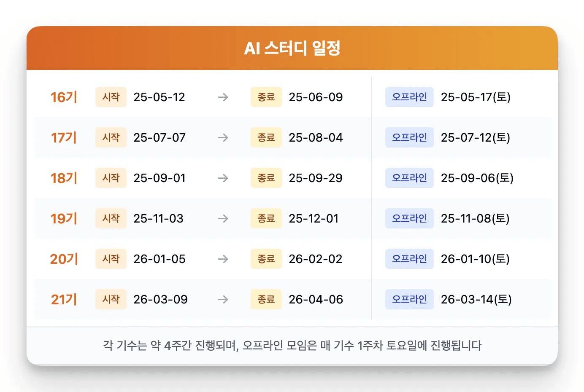Click the footer note about 4주간 진행
584x392 pixels.
[x=292, y=346]
